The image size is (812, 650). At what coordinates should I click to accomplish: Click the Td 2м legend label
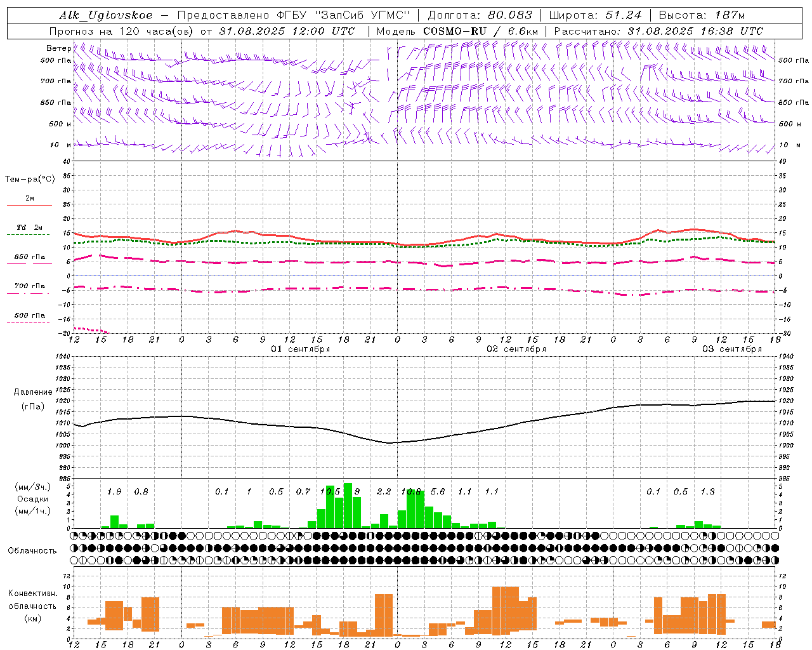pyautogui.click(x=30, y=227)
